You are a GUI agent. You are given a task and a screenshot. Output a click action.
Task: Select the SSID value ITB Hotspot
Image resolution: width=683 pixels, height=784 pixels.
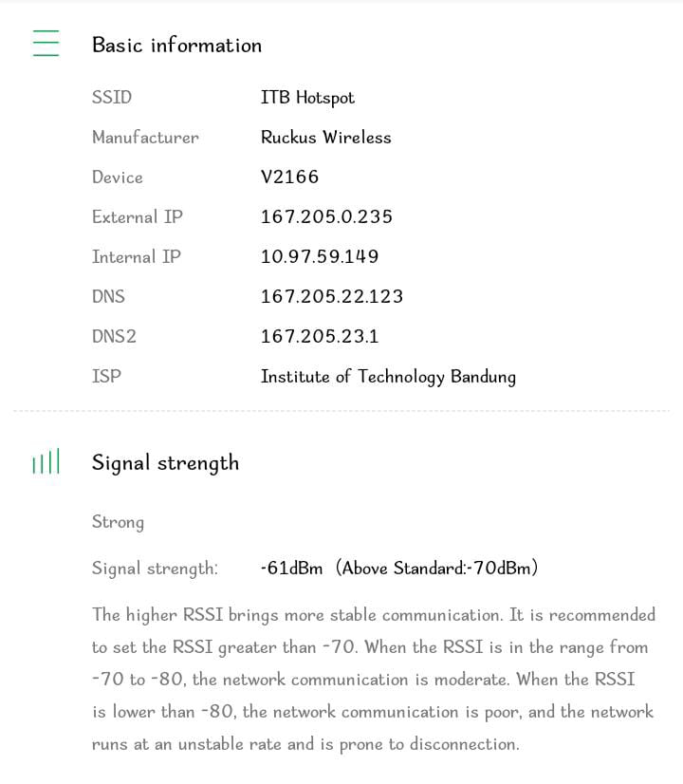[x=307, y=98]
